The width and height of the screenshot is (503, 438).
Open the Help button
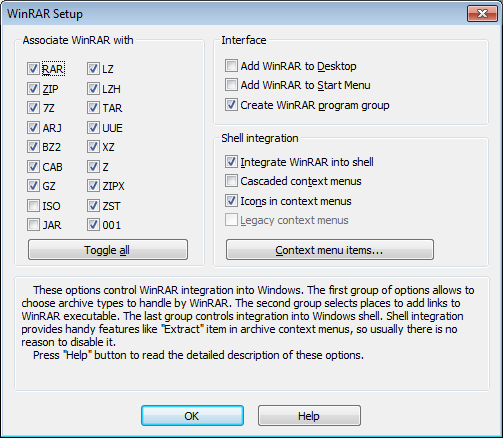(309, 415)
